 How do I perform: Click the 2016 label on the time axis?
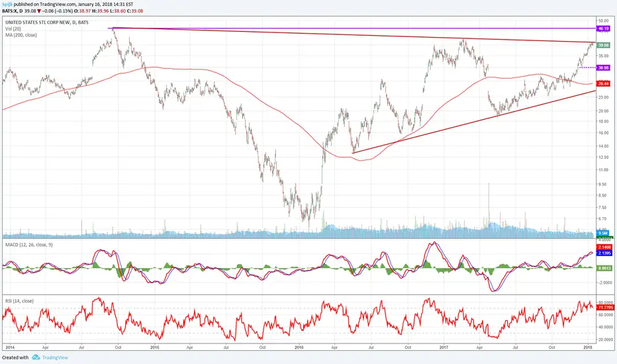click(299, 347)
